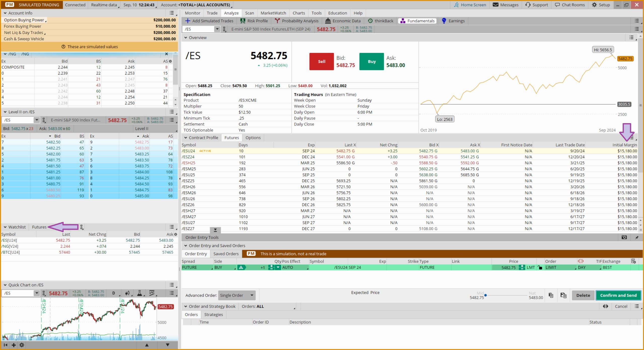
Task: Open sidebar gear settings at bottom left
Action: click(22, 345)
